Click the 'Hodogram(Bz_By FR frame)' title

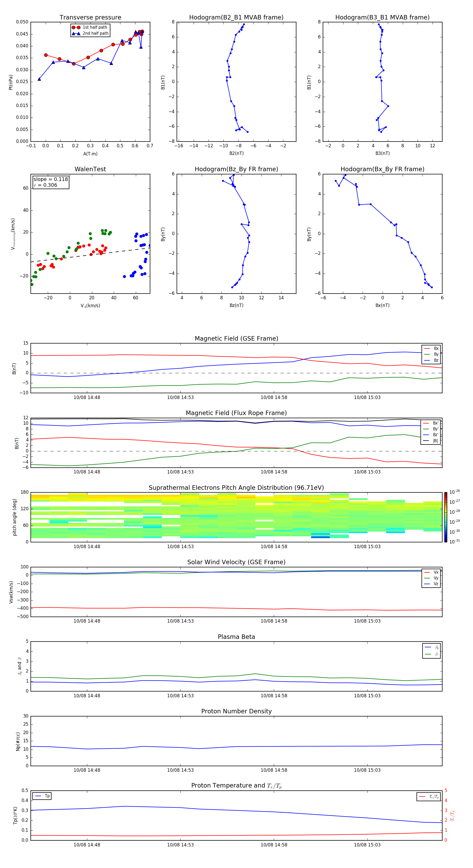236,169
